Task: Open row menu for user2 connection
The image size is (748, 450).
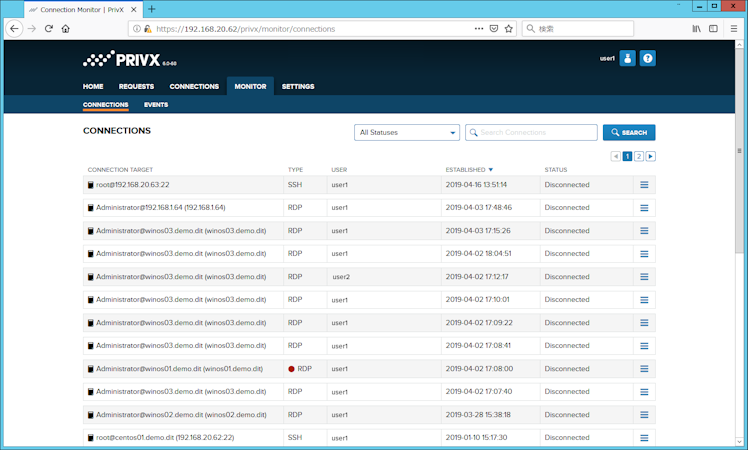Action: click(644, 277)
